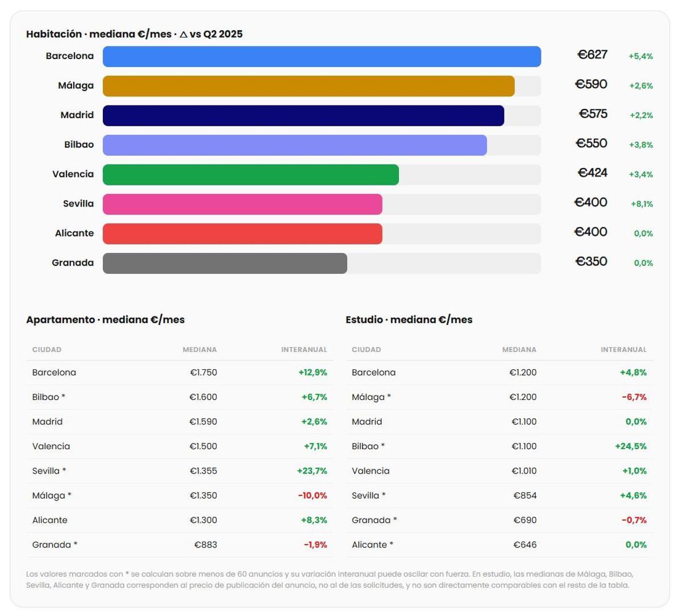Click the €1.355 apartment median for Sevilla
The image size is (681, 616).
[x=203, y=471]
